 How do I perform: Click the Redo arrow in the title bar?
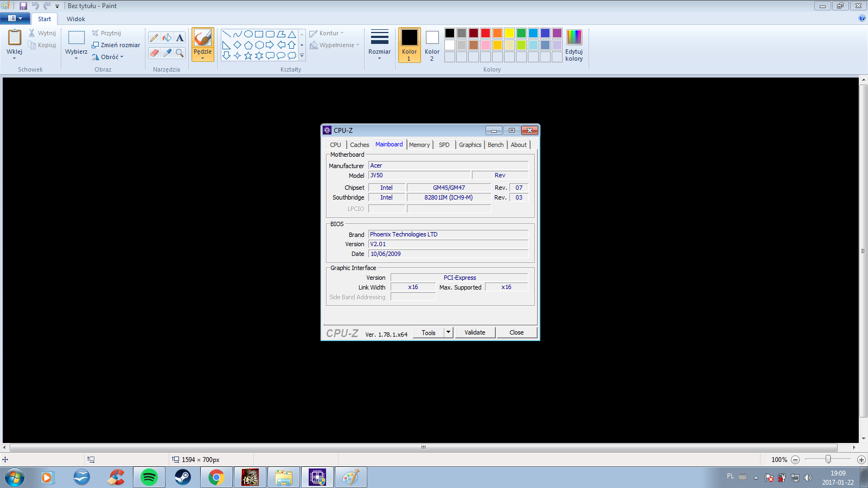point(47,6)
